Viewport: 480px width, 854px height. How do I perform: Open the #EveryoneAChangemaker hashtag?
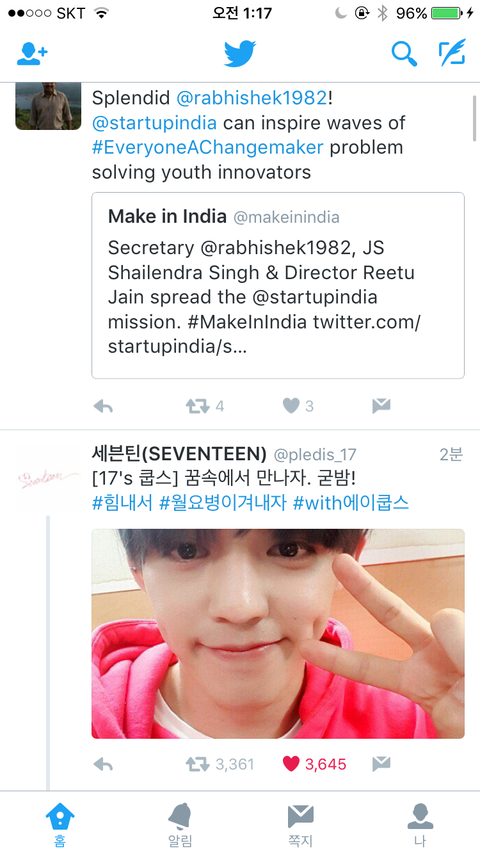click(x=208, y=148)
